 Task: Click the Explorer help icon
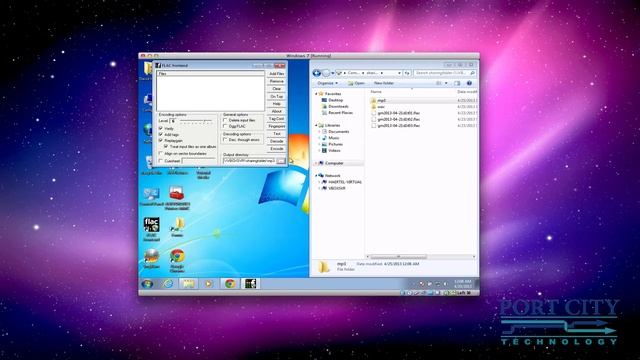click(469, 83)
